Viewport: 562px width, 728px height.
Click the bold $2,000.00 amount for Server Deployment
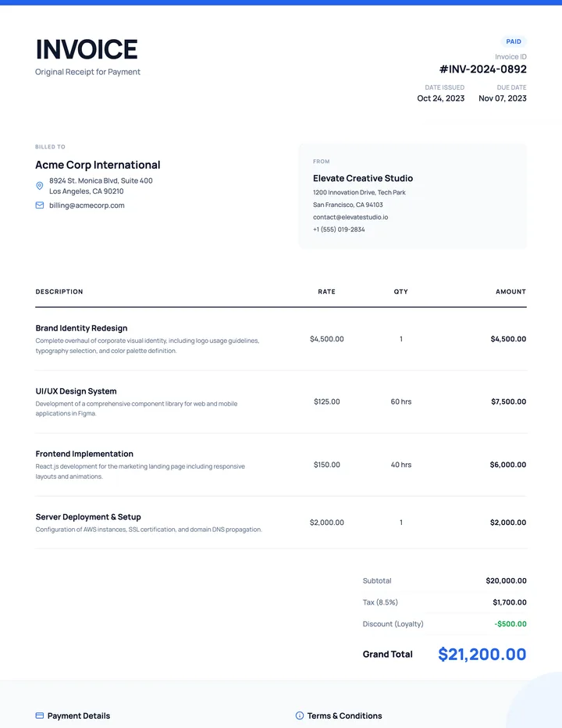pos(508,523)
